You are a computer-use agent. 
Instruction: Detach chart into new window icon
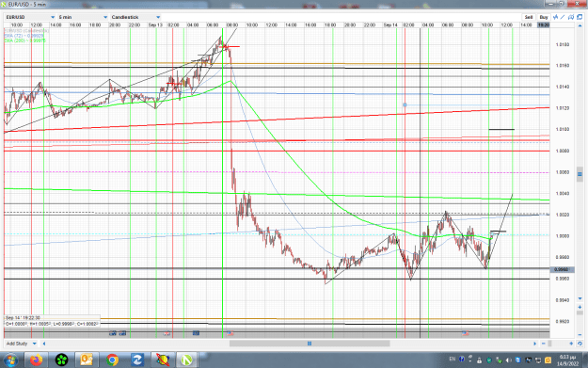(580, 17)
